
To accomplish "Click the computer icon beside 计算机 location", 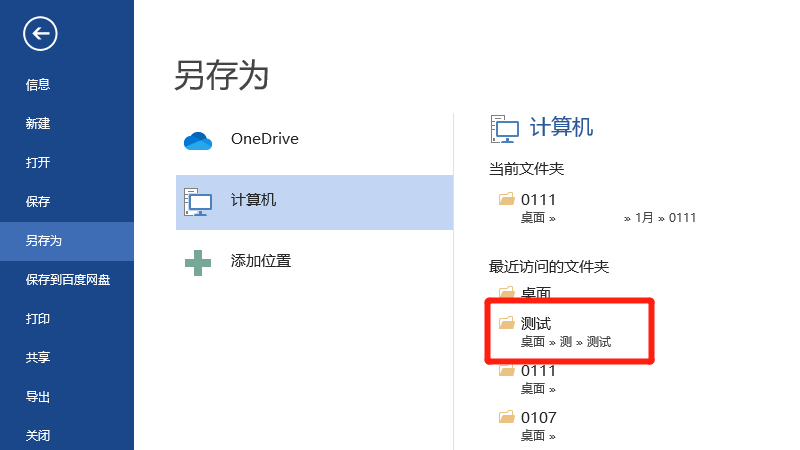I will [x=198, y=201].
